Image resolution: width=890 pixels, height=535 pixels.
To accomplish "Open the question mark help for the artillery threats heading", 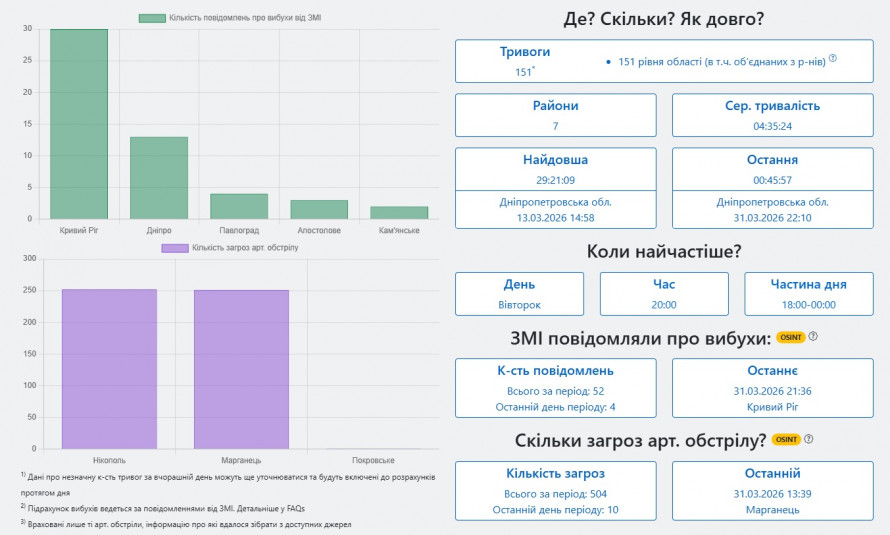I will 809,440.
